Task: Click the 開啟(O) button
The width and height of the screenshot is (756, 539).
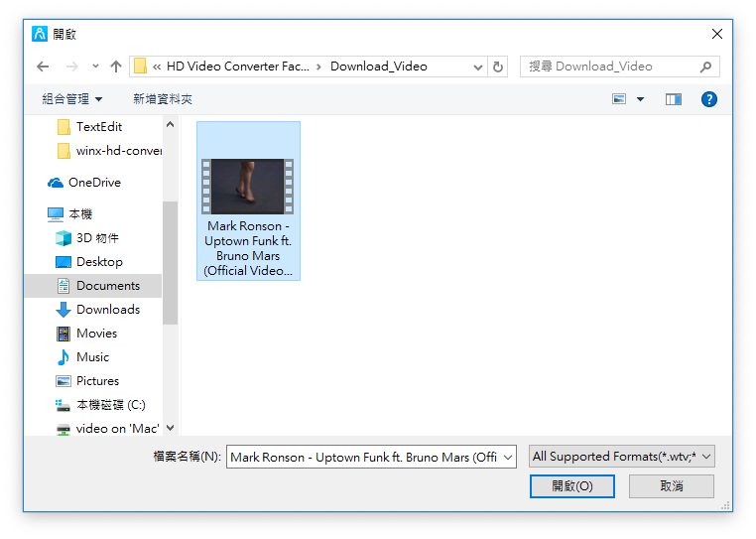Action: (571, 486)
